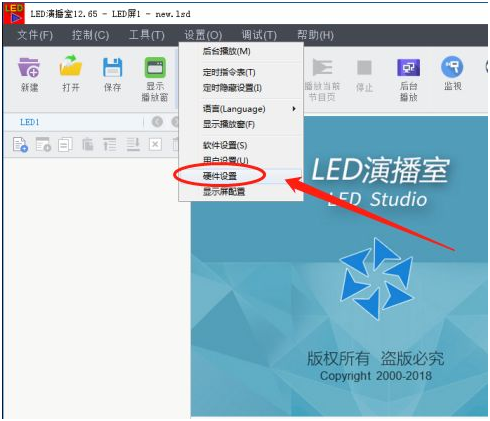Screen dimensions: 490x421
Task: Select 硬件设置 from the settings menu
Action: [220, 176]
